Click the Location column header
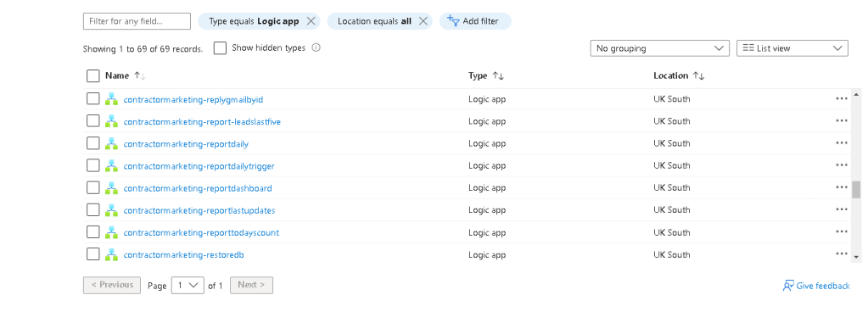868x323 pixels. (671, 75)
